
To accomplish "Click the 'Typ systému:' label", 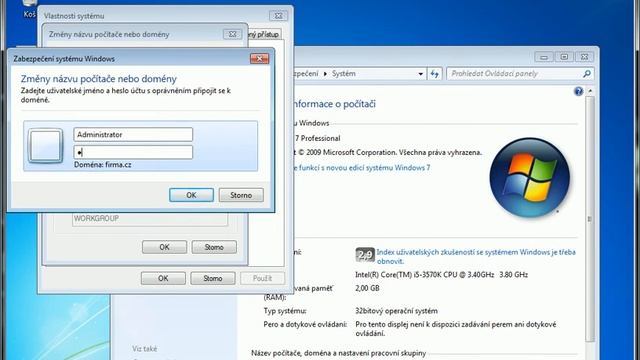I will coord(285,311).
